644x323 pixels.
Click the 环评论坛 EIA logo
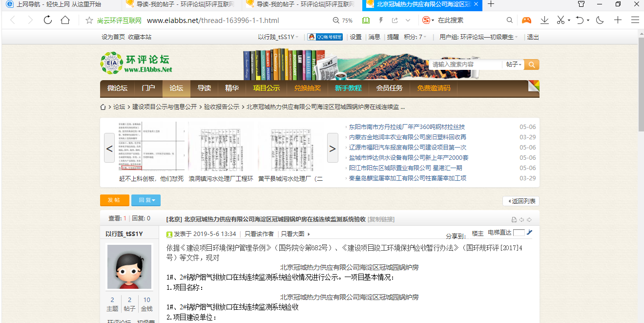136,63
